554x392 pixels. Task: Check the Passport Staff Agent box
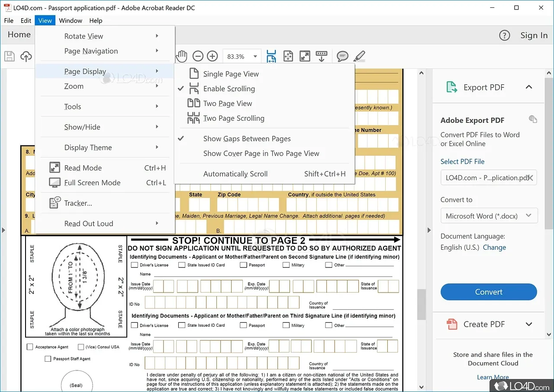pos(48,359)
